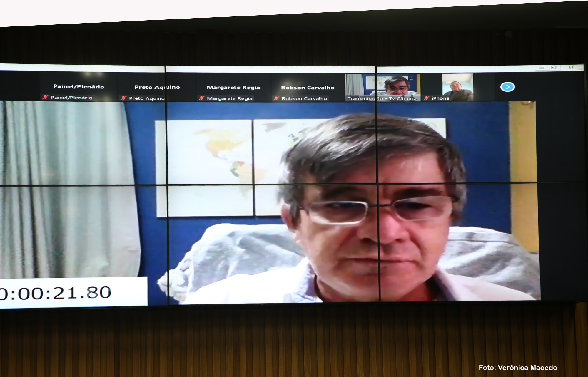Image resolution: width=588 pixels, height=377 pixels.
Task: Select the Preto Aquino participant tile
Action: [157, 87]
